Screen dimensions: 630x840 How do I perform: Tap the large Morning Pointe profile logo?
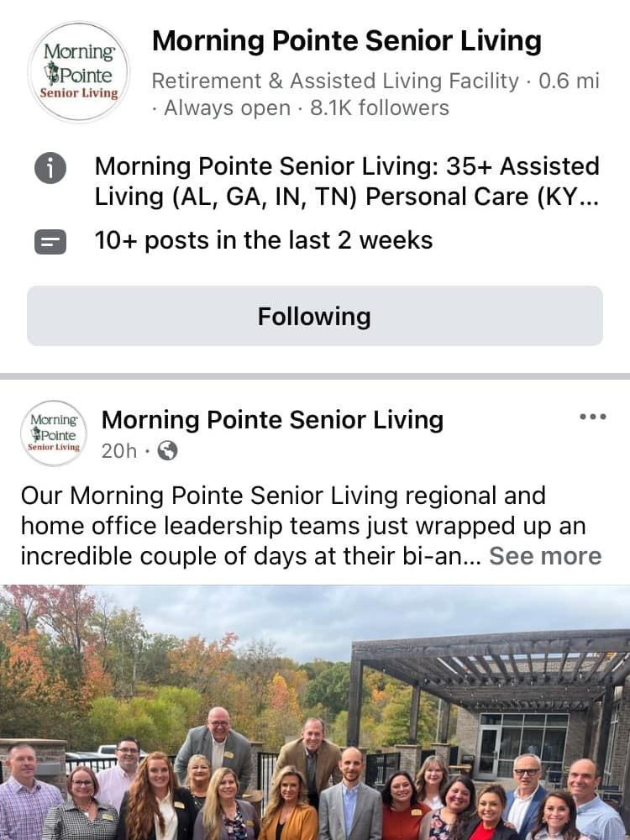coord(78,72)
